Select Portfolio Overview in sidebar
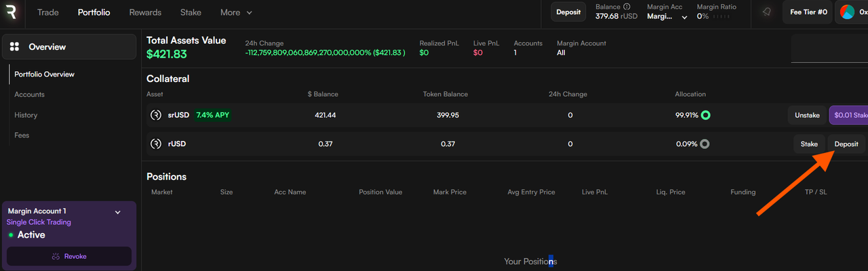Screen dimensions: 868x271 tap(44, 75)
